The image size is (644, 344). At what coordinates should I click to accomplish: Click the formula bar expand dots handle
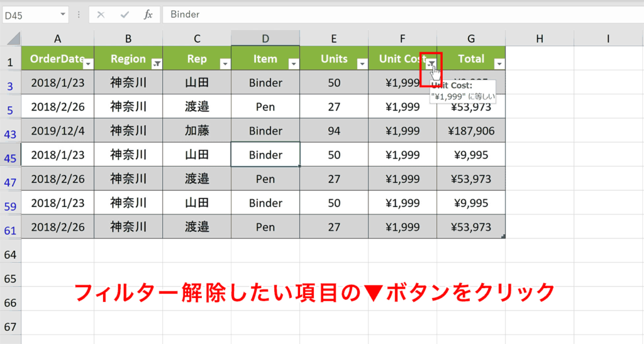click(79, 15)
